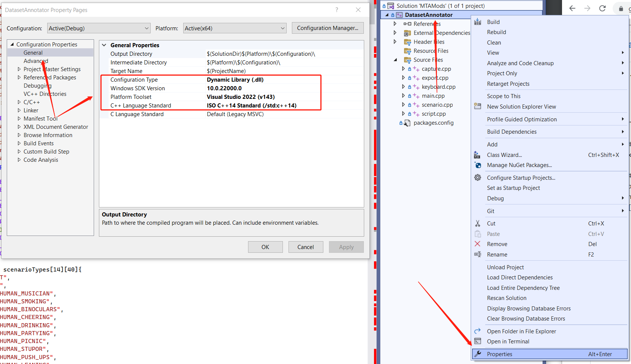Click the References node icon in Solution Explorer

tap(407, 24)
